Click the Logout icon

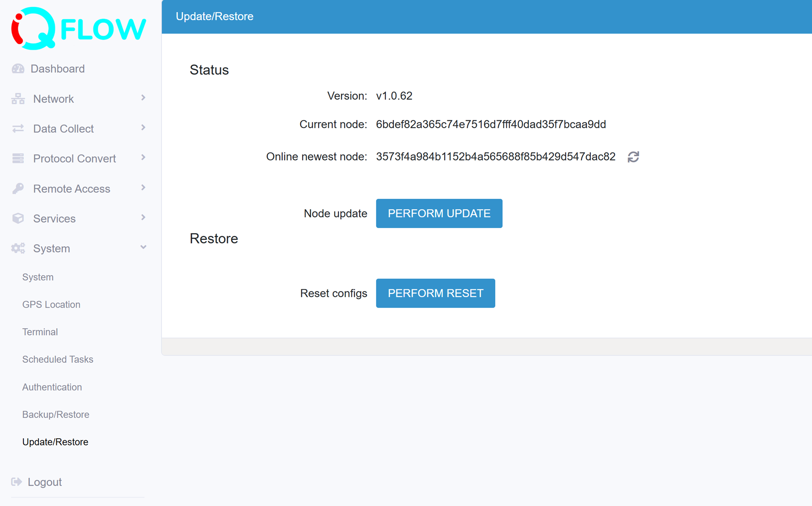(16, 482)
